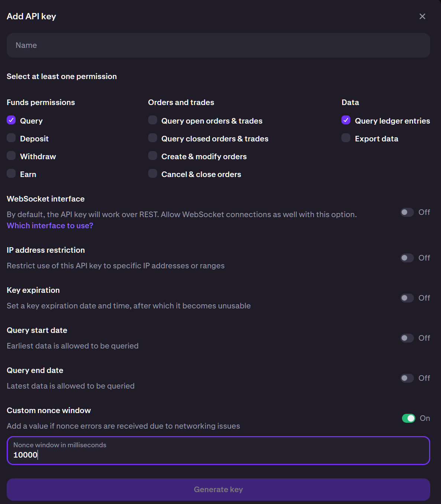Enable the Deposit permission checkbox
This screenshot has height=504, width=441.
11,138
